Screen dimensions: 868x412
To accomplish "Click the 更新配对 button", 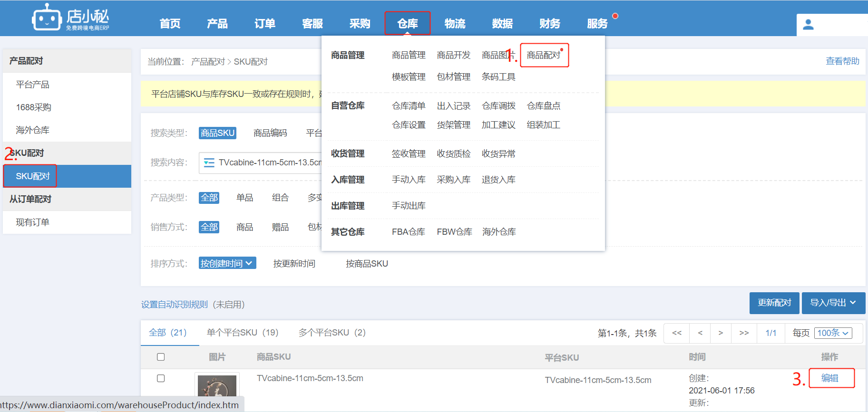I will point(774,303).
